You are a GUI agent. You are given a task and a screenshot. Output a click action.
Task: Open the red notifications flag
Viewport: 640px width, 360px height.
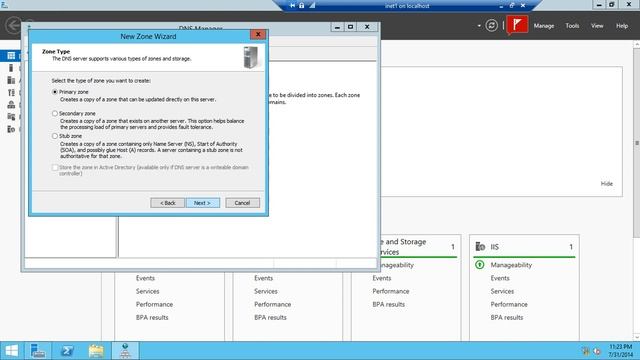click(517, 25)
